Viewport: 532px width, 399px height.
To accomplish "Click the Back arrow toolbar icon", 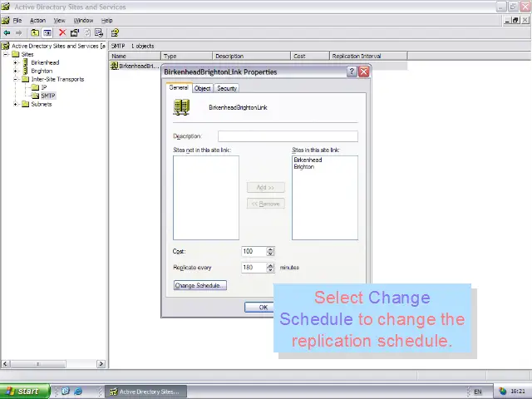I will tap(7, 33).
